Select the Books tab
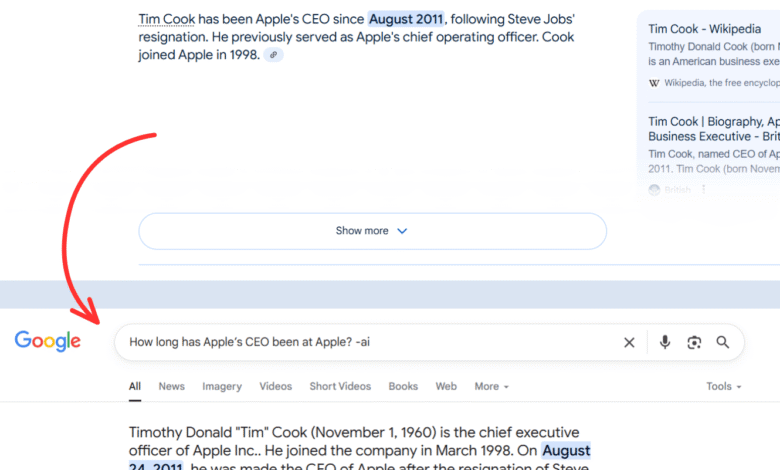 403,386
